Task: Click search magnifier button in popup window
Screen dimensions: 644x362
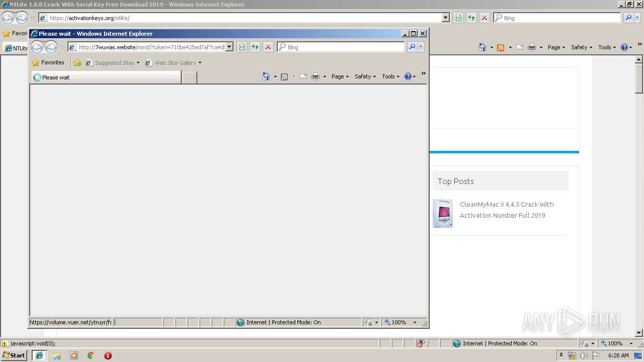Action: click(x=412, y=47)
